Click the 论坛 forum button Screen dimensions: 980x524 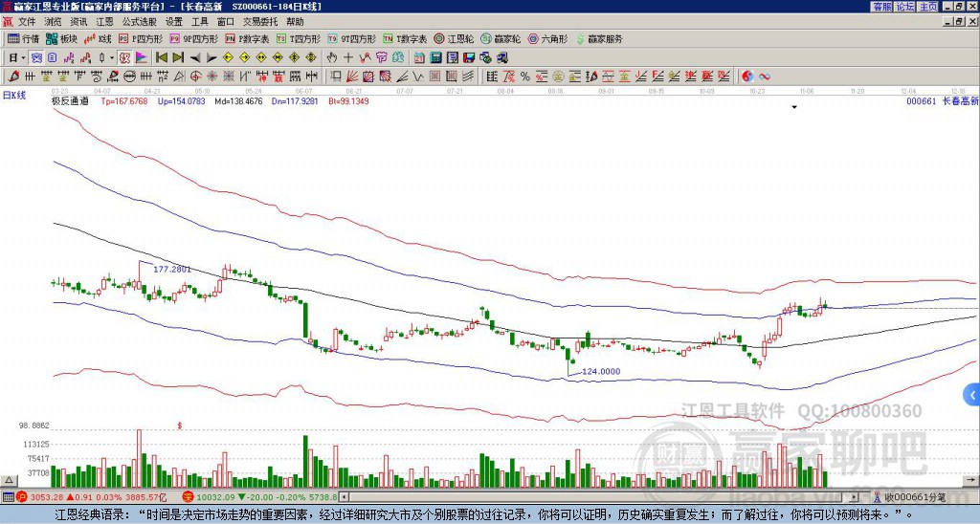click(x=905, y=7)
